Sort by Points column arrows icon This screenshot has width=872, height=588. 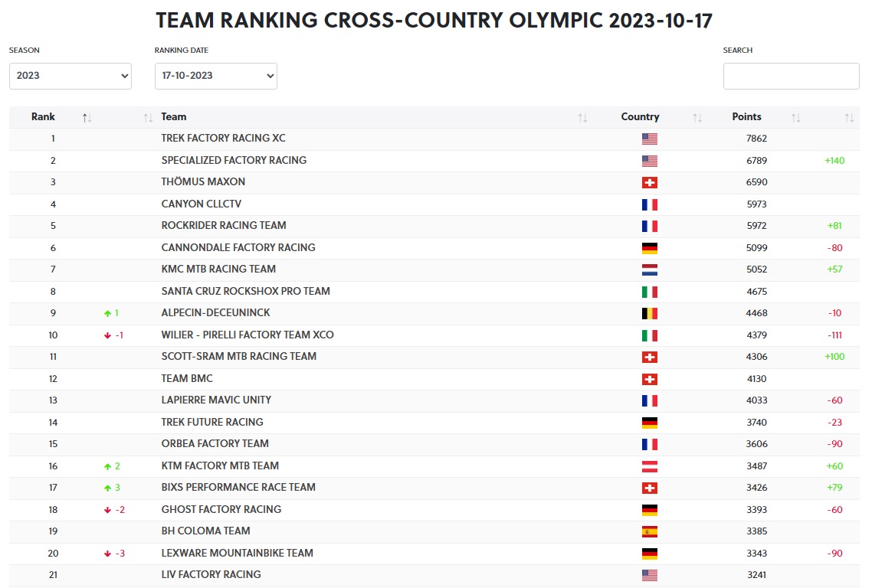795,118
